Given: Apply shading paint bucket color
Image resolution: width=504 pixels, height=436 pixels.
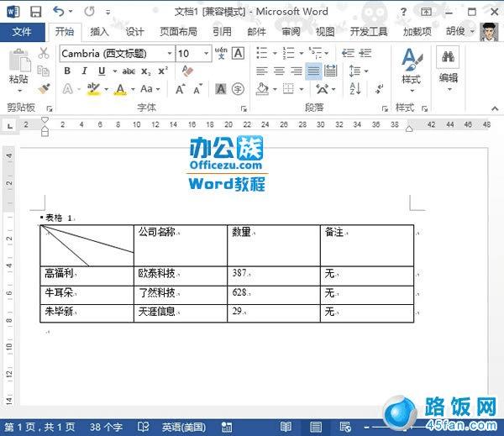Looking at the screenshot, I should point(262,89).
